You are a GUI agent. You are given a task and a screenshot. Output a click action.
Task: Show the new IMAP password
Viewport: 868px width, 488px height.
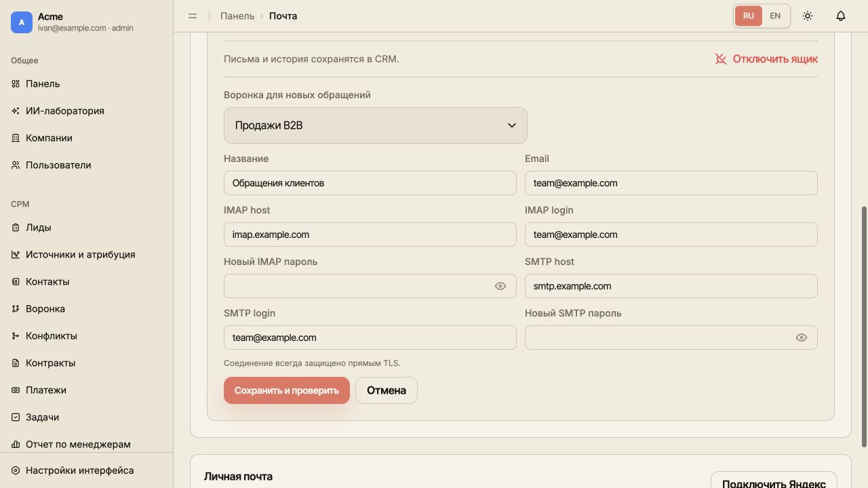pyautogui.click(x=500, y=286)
